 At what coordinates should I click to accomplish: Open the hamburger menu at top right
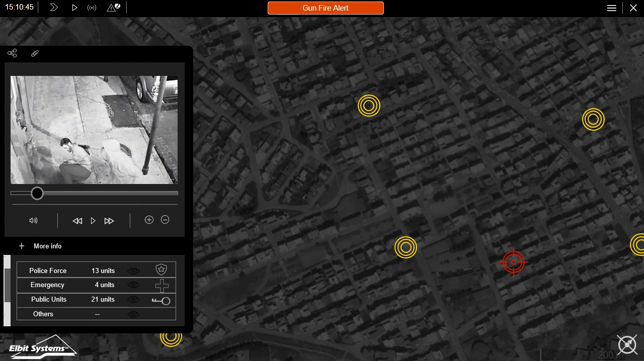(x=612, y=8)
